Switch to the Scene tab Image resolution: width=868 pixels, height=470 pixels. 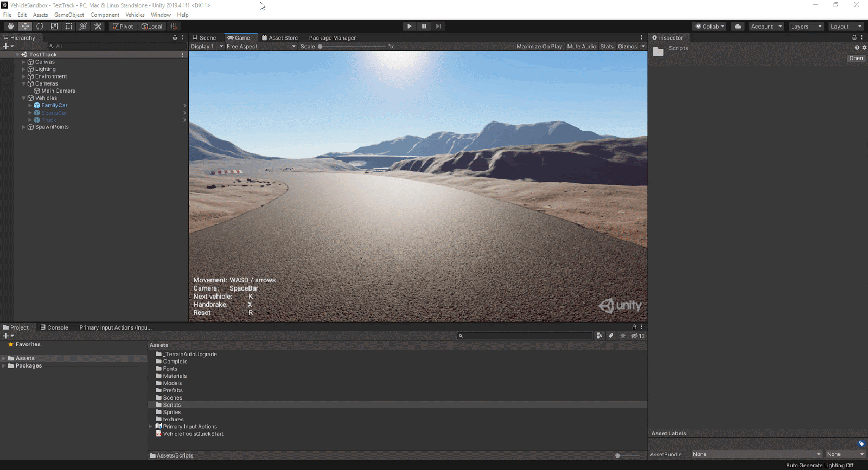click(205, 38)
